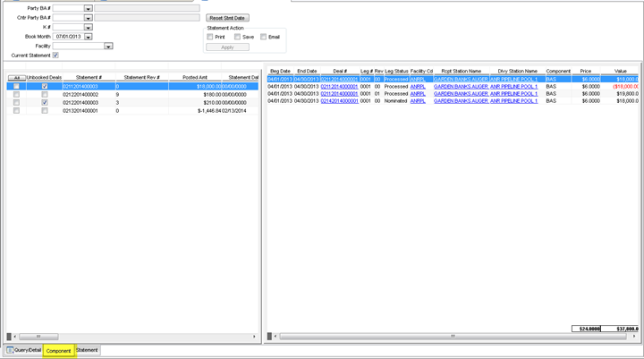The image size is (644, 359).
Task: Open the Cntr Party BA # dropdown
Action: coord(88,18)
